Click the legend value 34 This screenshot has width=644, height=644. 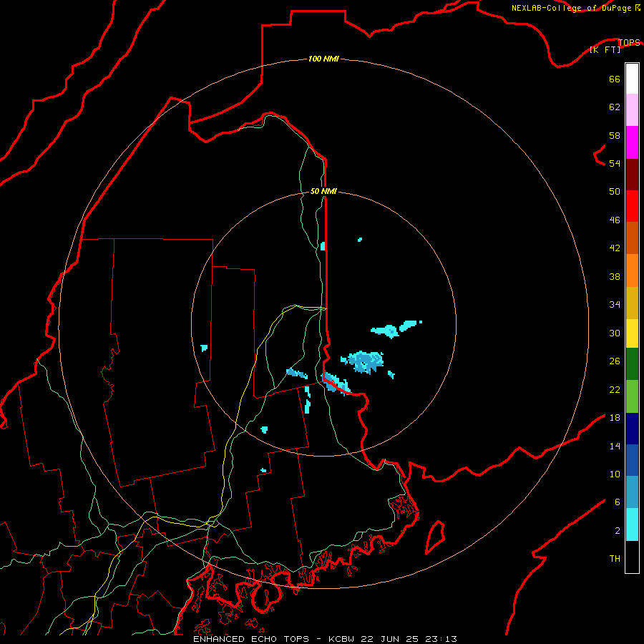[615, 305]
